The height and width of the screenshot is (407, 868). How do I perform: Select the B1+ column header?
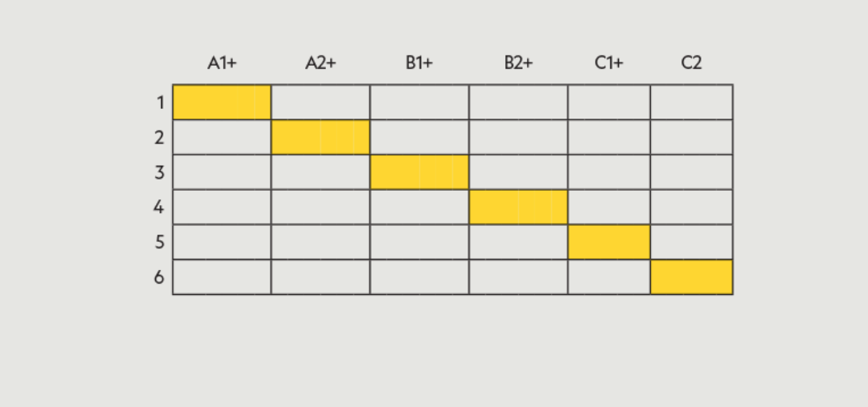point(419,63)
